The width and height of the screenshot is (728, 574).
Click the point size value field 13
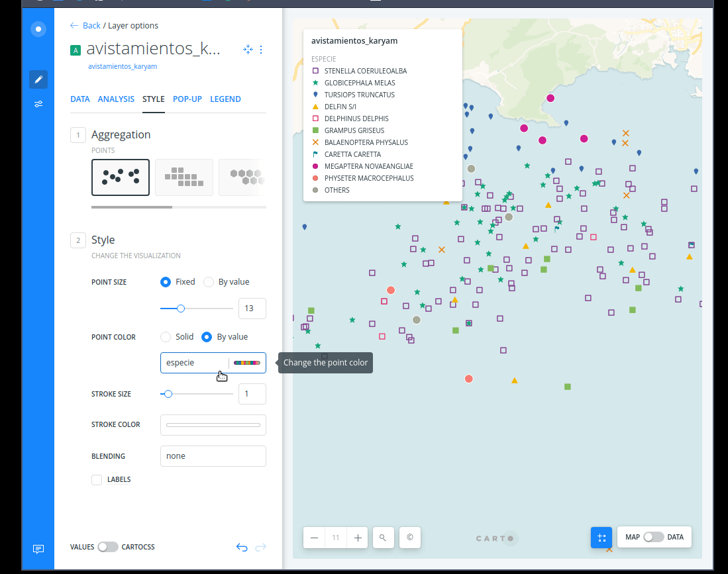tap(252, 309)
